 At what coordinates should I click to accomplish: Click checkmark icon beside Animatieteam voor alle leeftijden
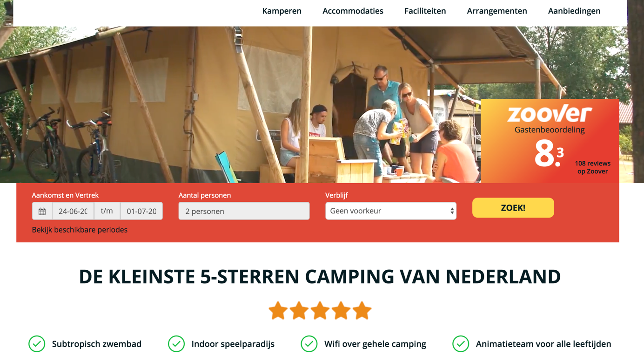pyautogui.click(x=461, y=344)
